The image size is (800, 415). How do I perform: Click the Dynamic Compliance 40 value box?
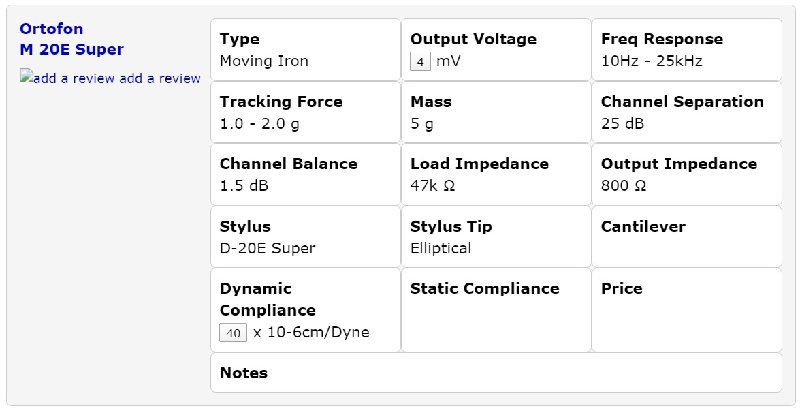233,333
